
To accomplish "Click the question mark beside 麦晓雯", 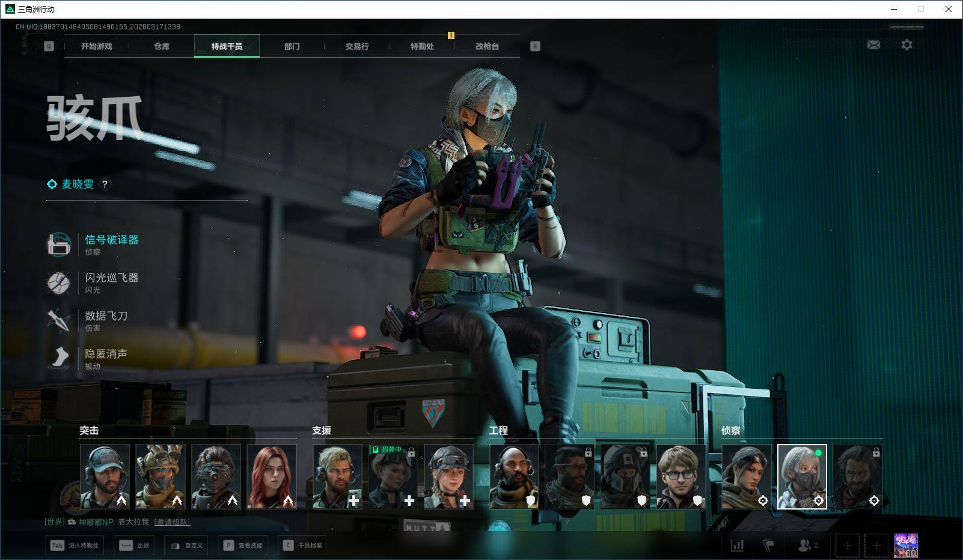I will click(105, 184).
